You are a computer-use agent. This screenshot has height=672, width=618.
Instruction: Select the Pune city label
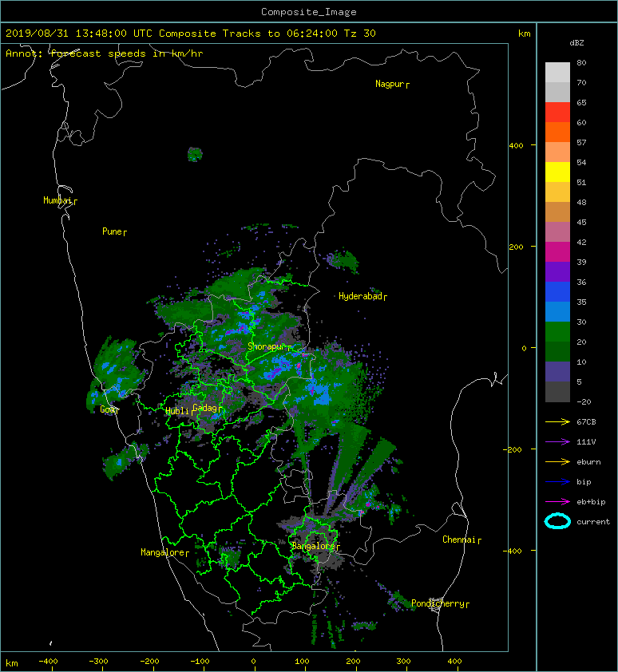112,231
